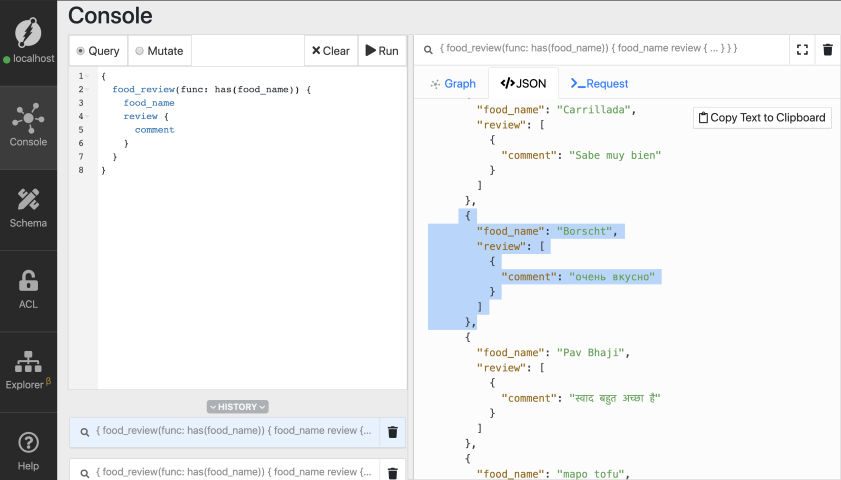Copy Text to Clipboard
Image resolution: width=841 pixels, height=480 pixels.
click(762, 118)
